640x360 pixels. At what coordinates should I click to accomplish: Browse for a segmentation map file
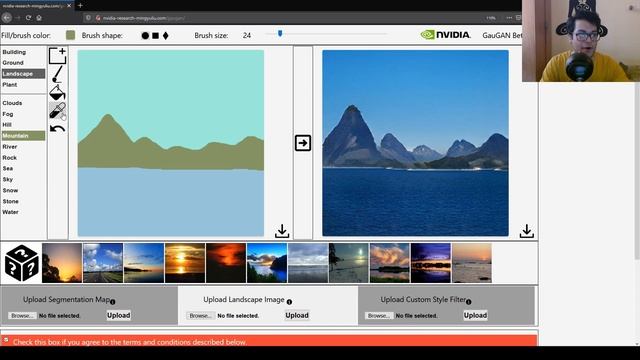[x=22, y=316]
